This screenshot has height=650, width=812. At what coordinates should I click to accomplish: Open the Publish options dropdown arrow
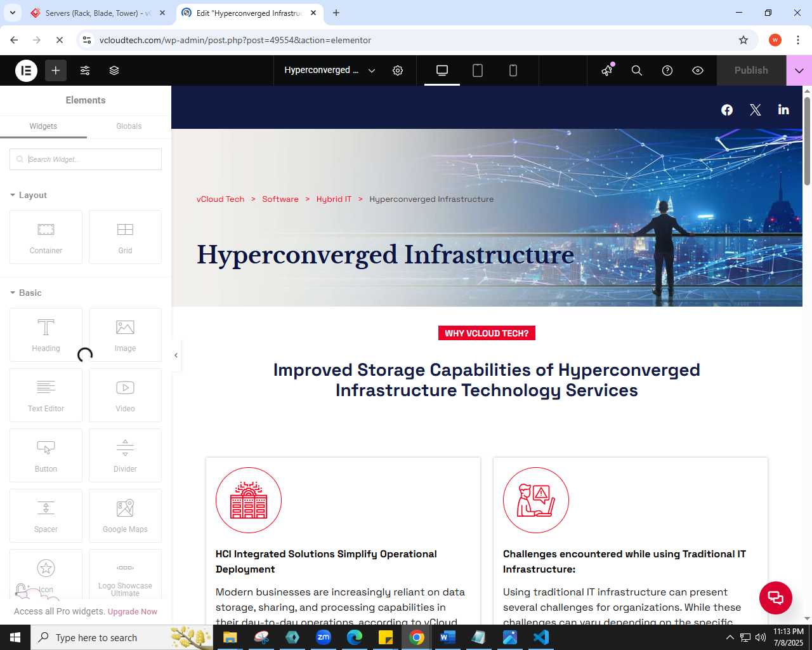[799, 70]
